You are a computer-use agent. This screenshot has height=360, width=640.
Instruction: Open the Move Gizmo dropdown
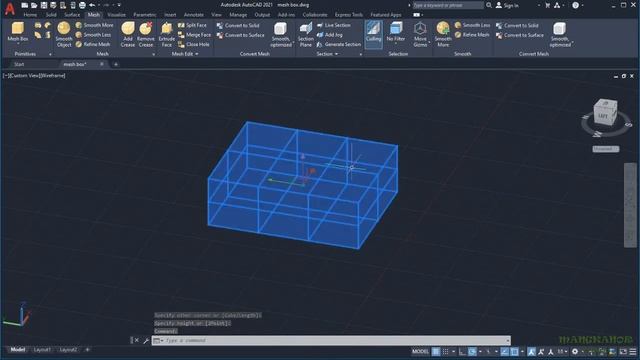pyautogui.click(x=429, y=42)
